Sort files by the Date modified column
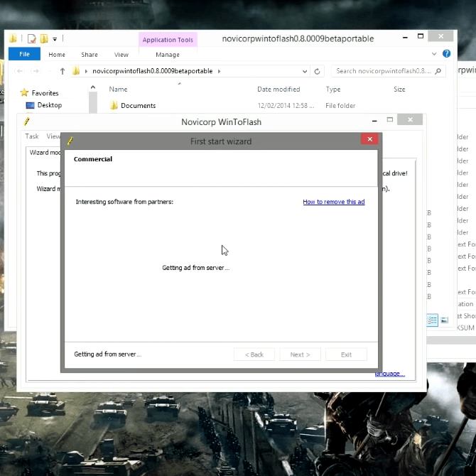The width and height of the screenshot is (476, 476). click(x=278, y=90)
